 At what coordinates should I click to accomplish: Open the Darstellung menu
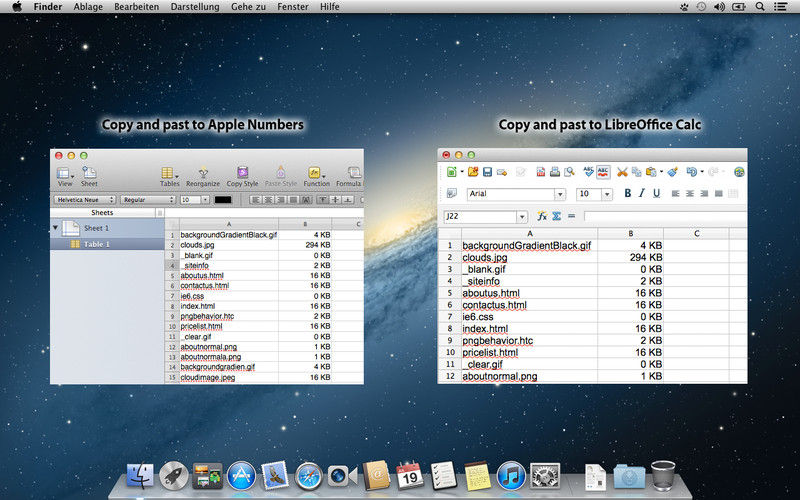(195, 7)
